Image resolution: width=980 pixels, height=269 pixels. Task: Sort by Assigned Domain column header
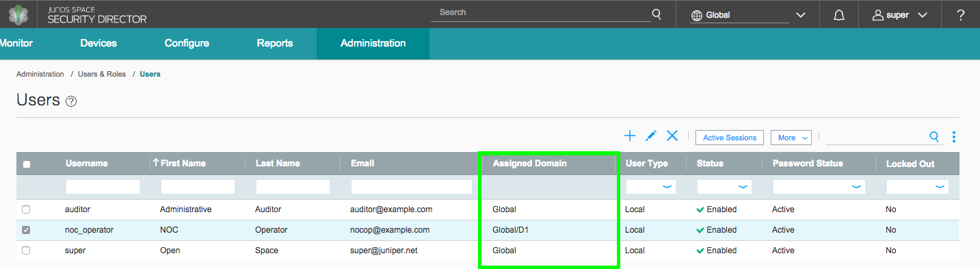click(530, 164)
